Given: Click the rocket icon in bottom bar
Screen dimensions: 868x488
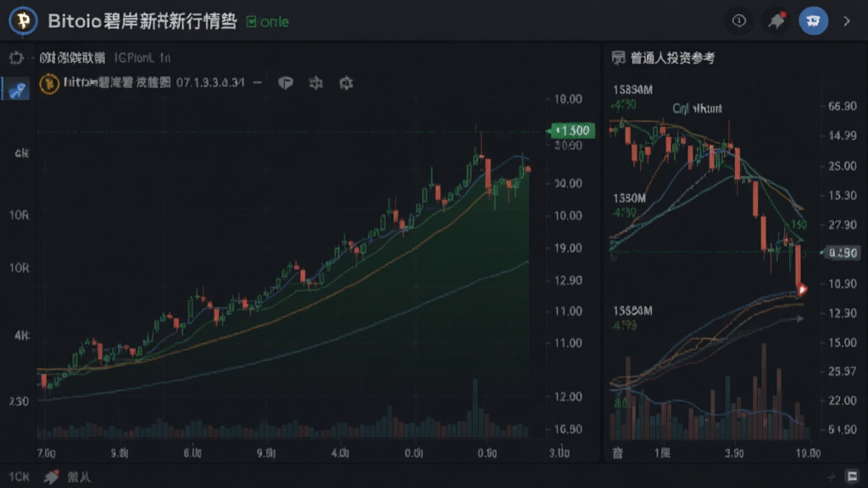Looking at the screenshot, I should click(52, 477).
